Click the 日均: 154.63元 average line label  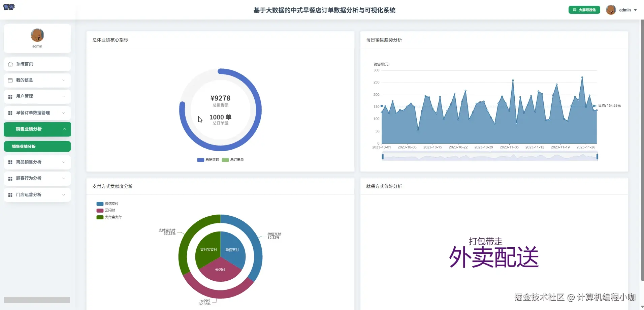(x=609, y=105)
